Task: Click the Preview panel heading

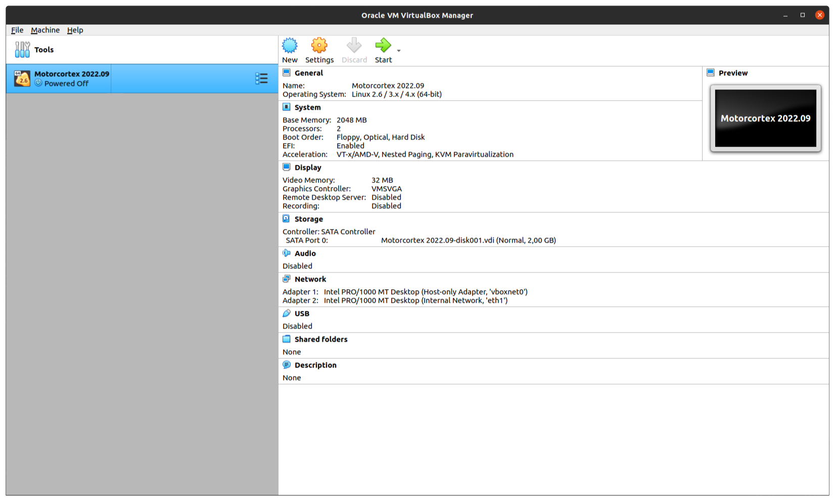Action: tap(733, 73)
